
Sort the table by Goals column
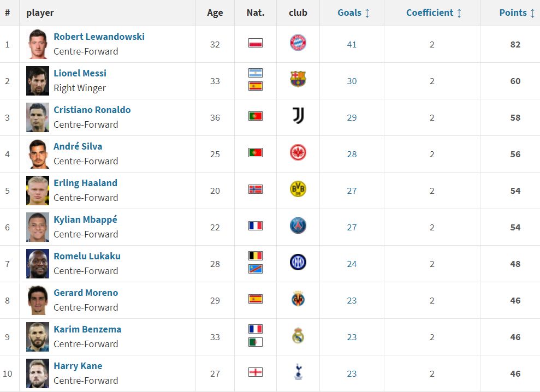353,13
